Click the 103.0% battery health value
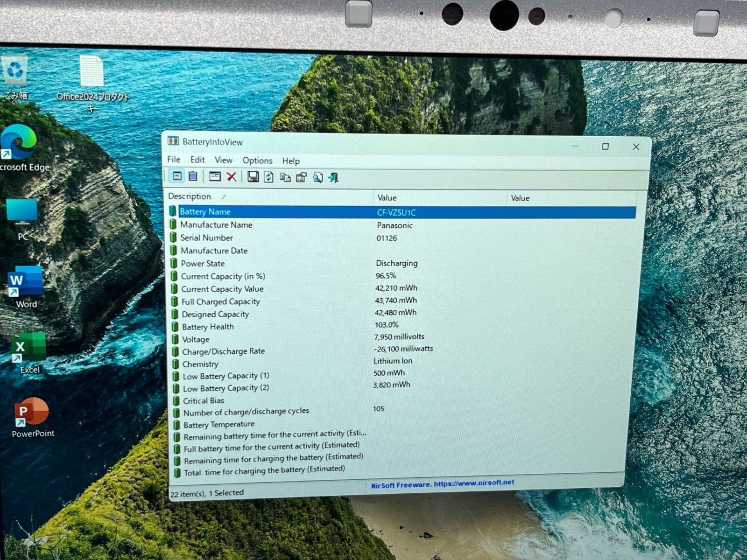747x560 pixels. 386,324
